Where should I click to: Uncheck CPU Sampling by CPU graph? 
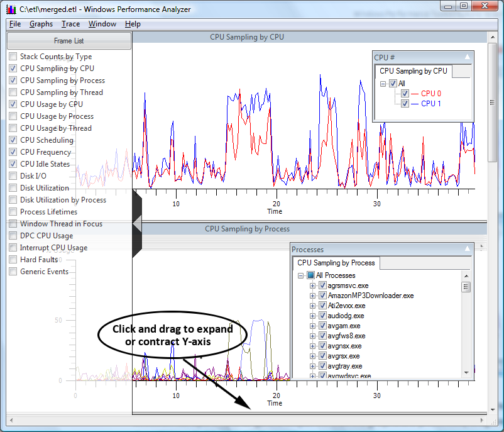[13, 68]
